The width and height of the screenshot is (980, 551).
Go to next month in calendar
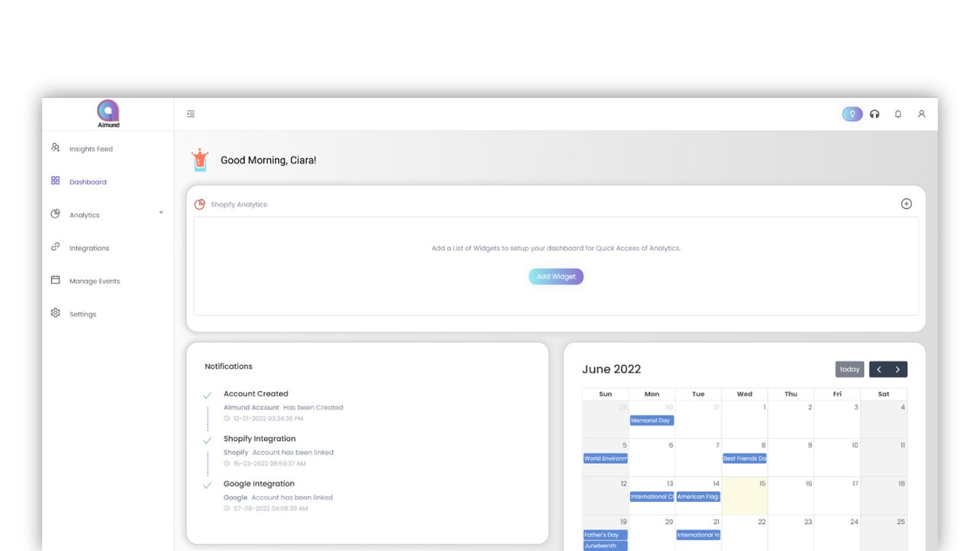tap(898, 369)
